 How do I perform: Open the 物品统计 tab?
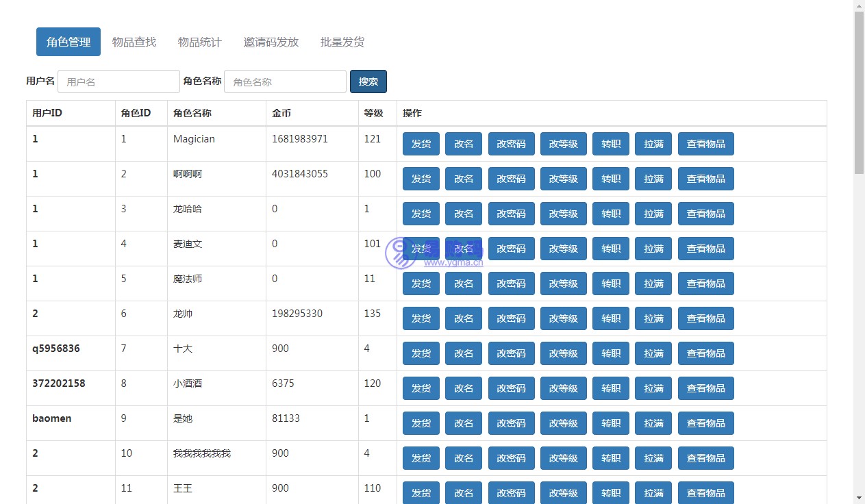click(199, 41)
